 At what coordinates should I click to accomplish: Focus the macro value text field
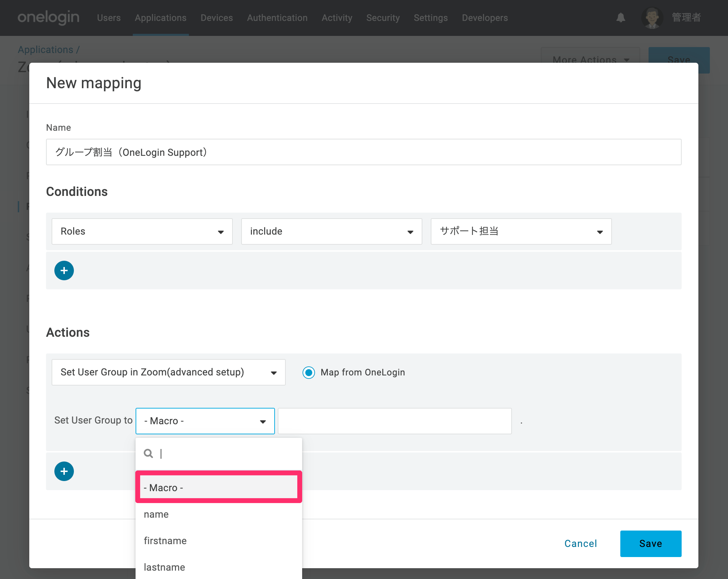point(395,421)
